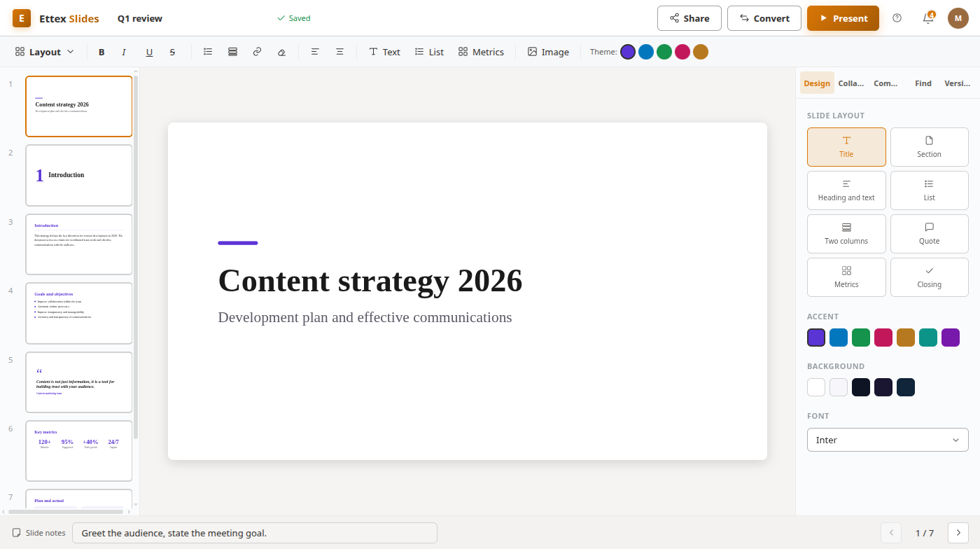
Task: Toggle strikethrough text formatting
Action: pos(172,52)
